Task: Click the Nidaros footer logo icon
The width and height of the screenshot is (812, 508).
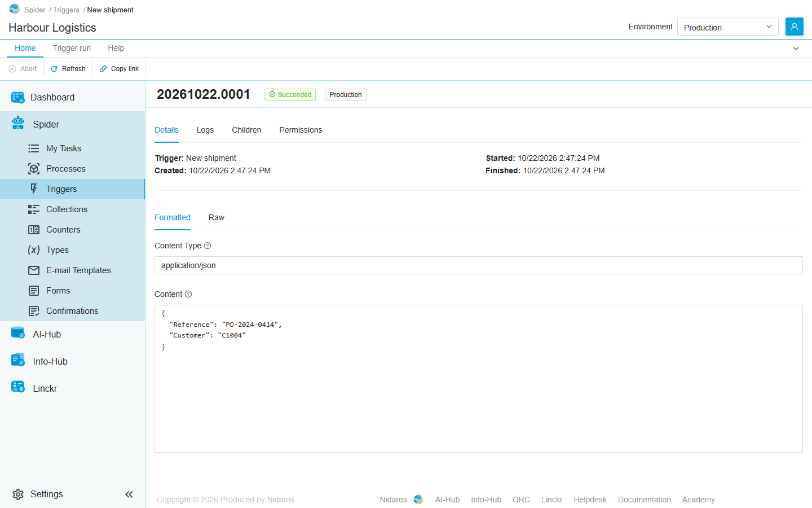Action: [x=418, y=500]
